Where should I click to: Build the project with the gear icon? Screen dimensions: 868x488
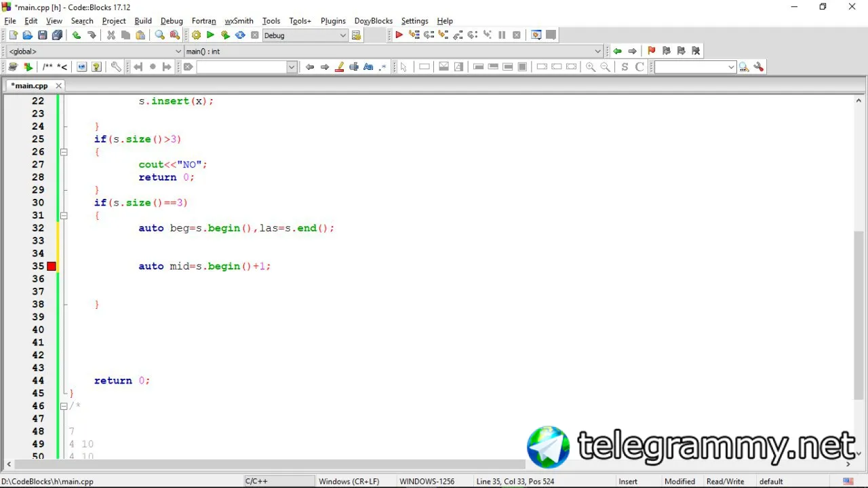coord(196,35)
